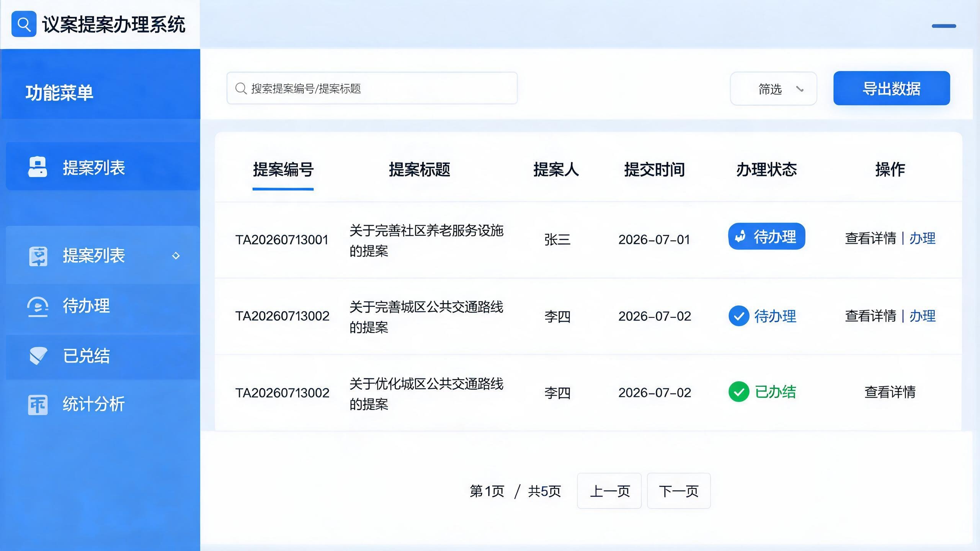Click the 功能菜单 sidebar heading

tap(59, 93)
